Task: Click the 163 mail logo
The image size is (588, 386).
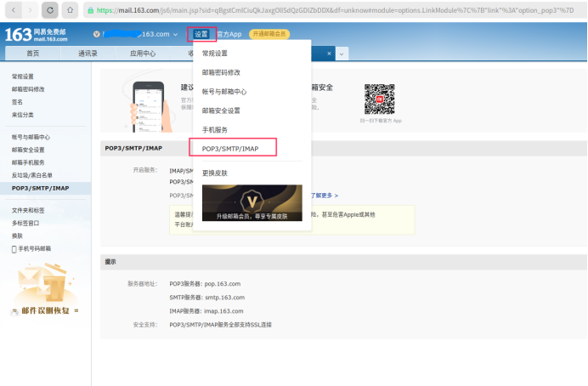Action: [x=36, y=35]
